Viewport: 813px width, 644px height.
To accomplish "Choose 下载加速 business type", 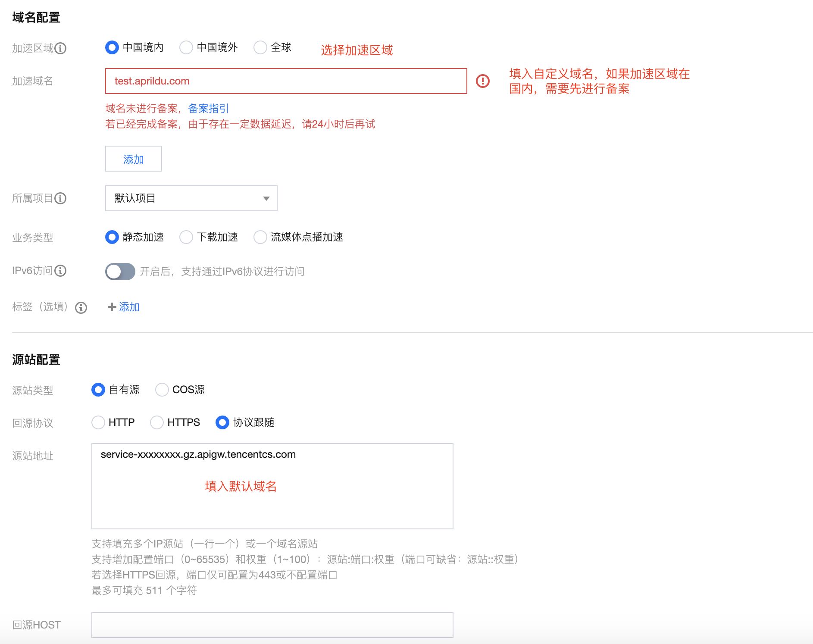I will [186, 237].
